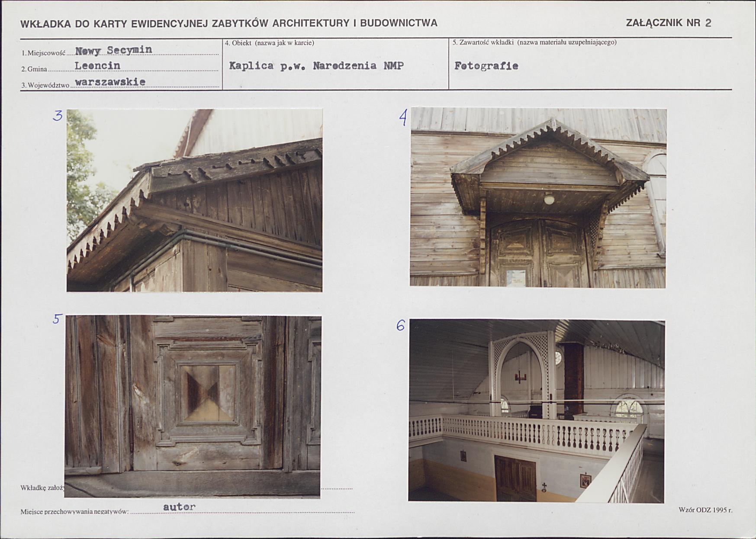Open photo 6 of the choir balcony interior
The width and height of the screenshot is (756, 539).
coord(537,411)
